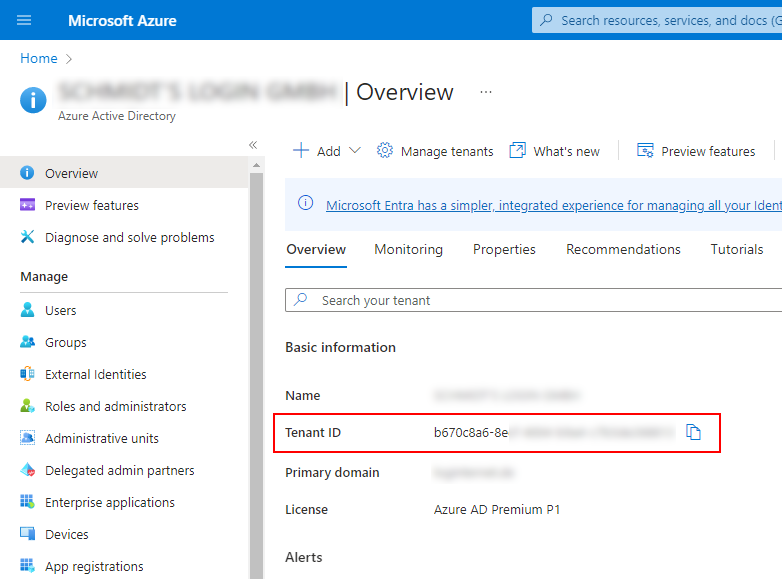Image resolution: width=782 pixels, height=579 pixels.
Task: Click the What's new external link icon
Action: click(517, 150)
